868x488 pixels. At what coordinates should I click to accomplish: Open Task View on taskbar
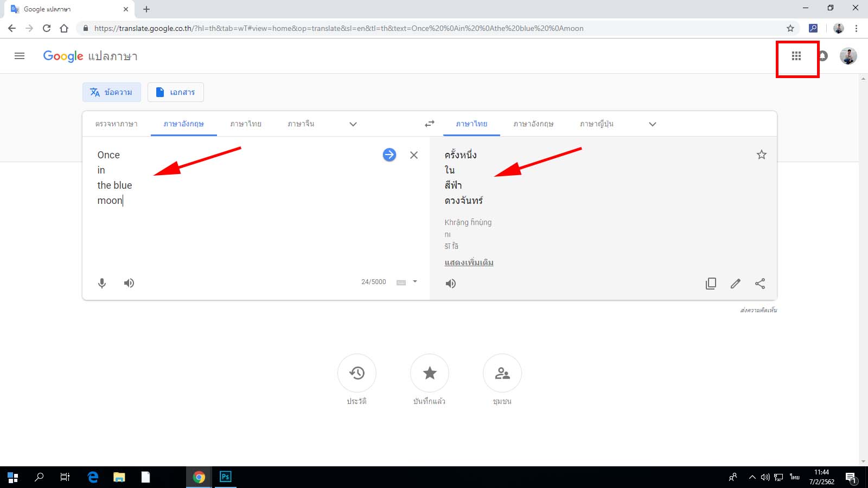[x=65, y=477]
